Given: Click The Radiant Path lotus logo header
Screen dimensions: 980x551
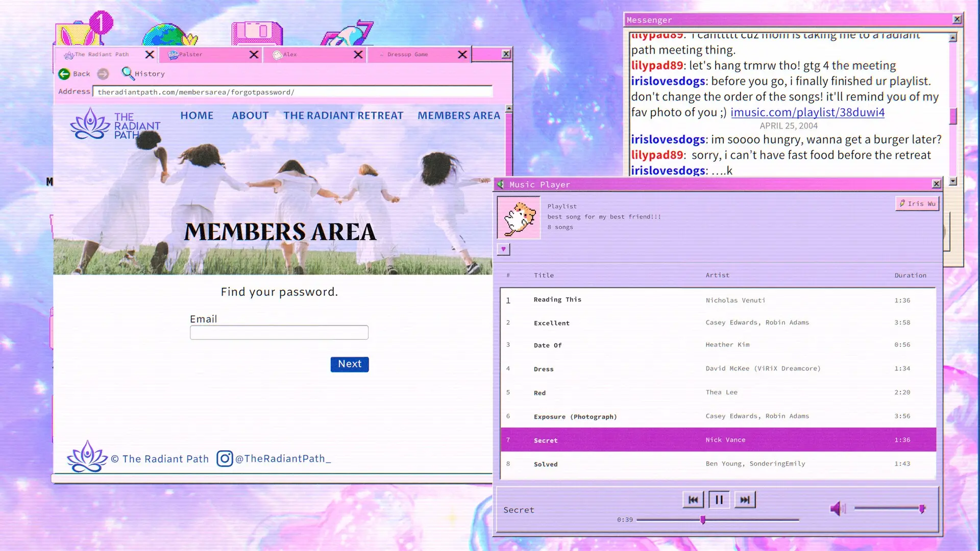Looking at the screenshot, I should click(115, 124).
